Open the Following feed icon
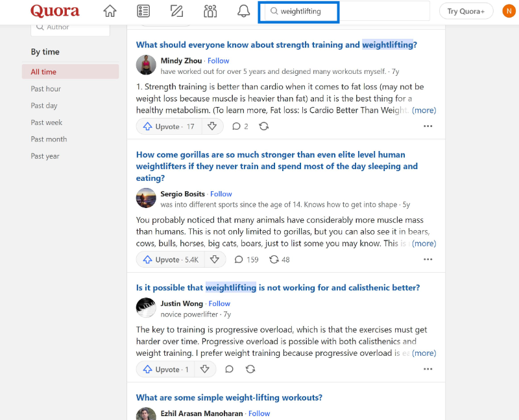This screenshot has height=420, width=519. (143, 10)
